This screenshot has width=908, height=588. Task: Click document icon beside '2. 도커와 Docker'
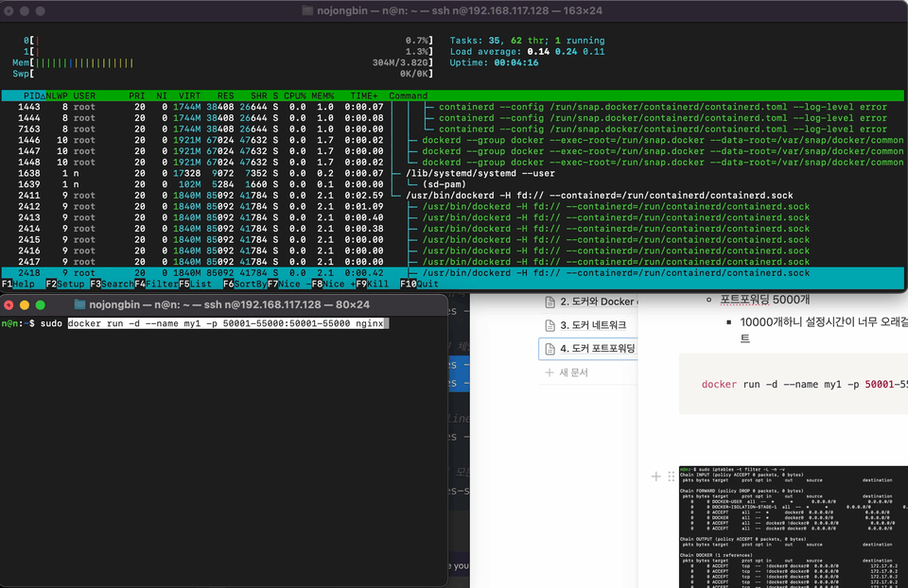550,302
